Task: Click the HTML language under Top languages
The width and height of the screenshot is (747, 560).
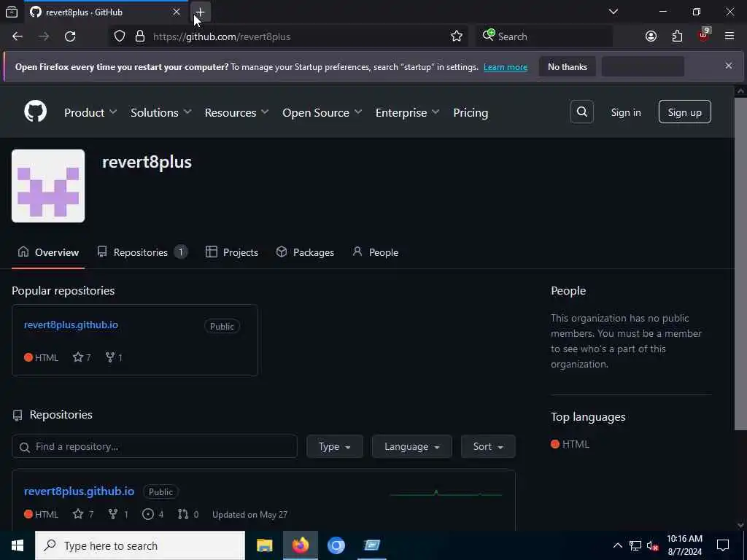Action: click(x=570, y=444)
